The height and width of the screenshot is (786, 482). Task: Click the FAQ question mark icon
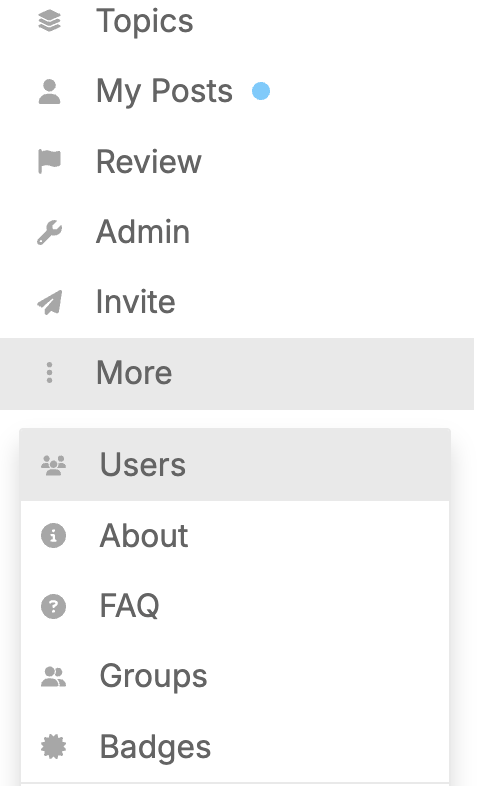click(53, 606)
